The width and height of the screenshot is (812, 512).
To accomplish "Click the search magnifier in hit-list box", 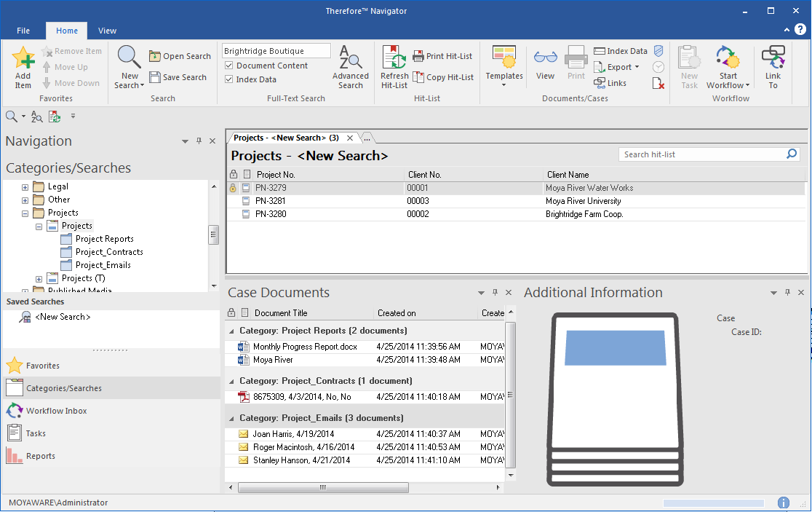I will (x=792, y=154).
